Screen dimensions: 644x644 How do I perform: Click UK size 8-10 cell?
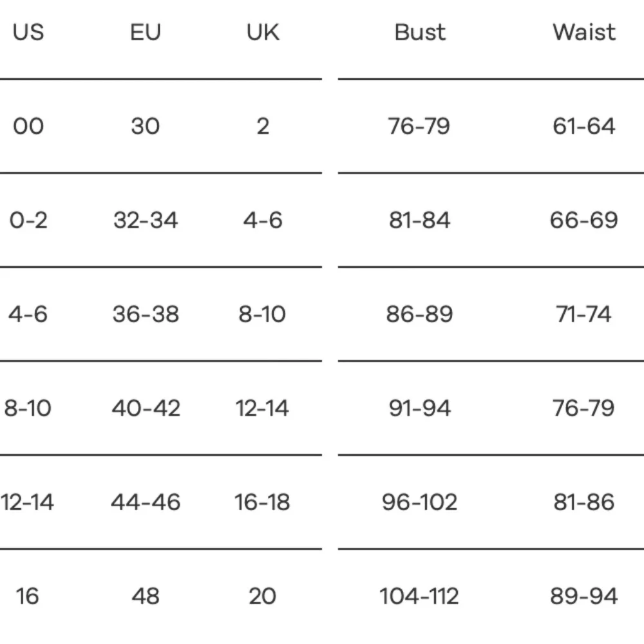(262, 314)
